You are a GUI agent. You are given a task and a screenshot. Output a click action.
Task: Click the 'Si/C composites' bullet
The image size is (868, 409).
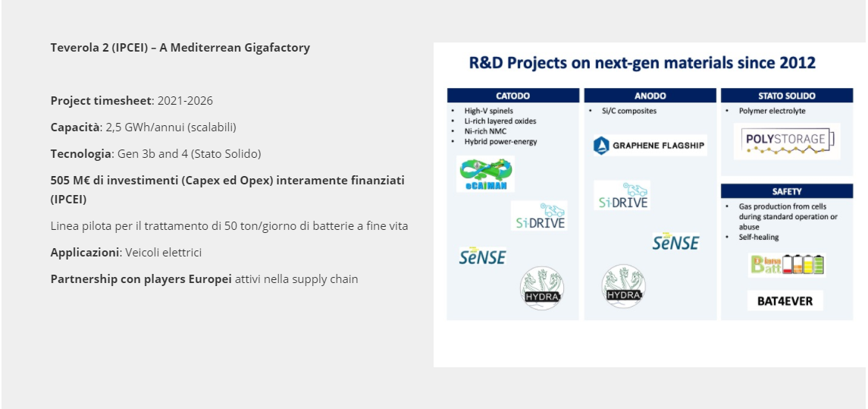point(629,111)
